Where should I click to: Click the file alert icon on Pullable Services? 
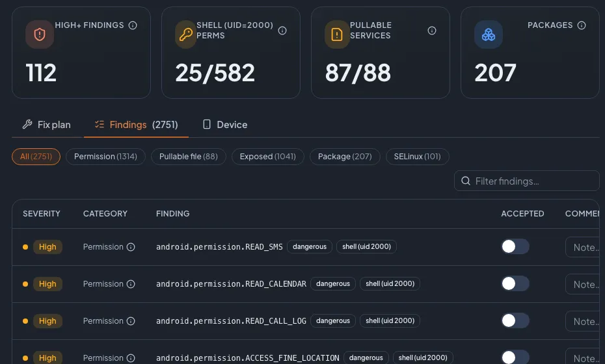tap(337, 34)
